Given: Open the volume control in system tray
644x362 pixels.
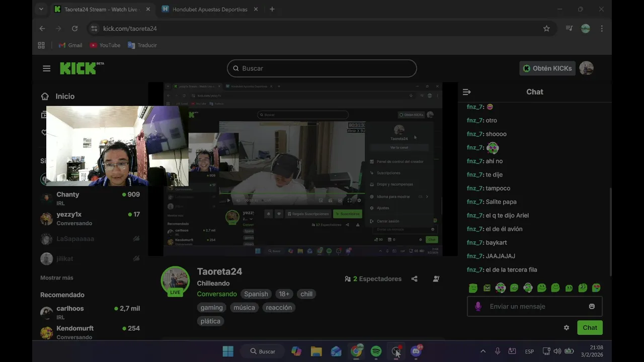Looking at the screenshot, I should pos(557,351).
